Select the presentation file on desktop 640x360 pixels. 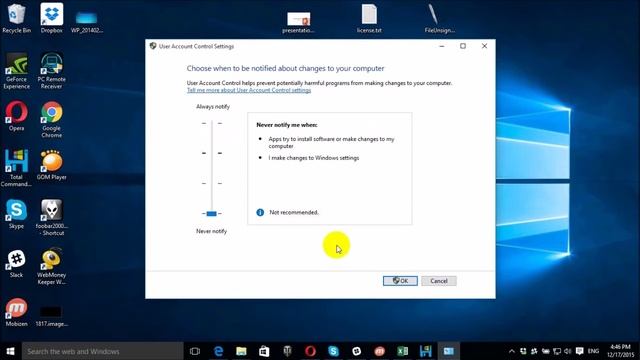(298, 22)
